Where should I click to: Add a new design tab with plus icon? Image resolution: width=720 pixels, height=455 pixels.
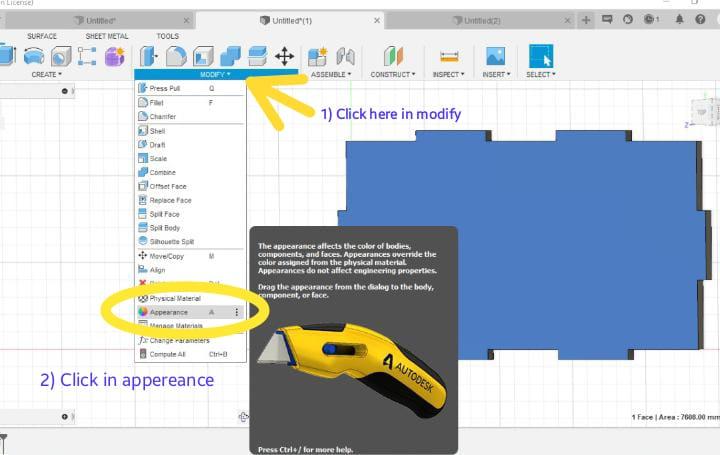[586, 20]
